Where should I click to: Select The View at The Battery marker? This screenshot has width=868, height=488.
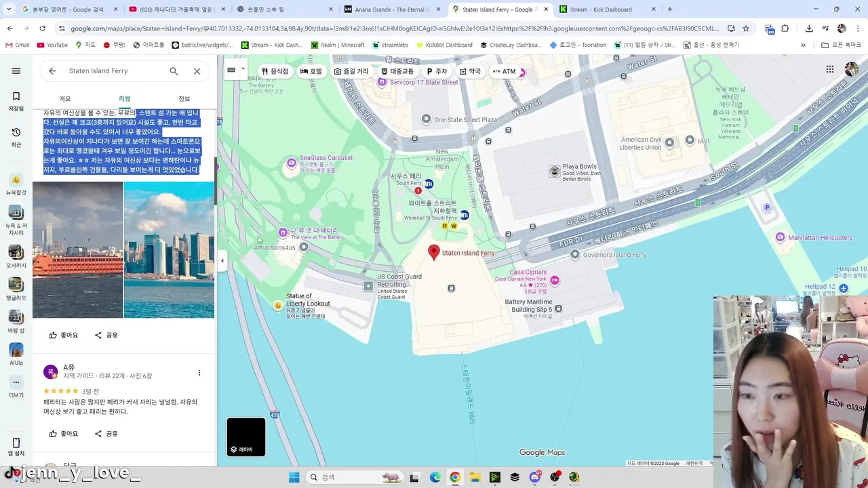pyautogui.click(x=283, y=232)
